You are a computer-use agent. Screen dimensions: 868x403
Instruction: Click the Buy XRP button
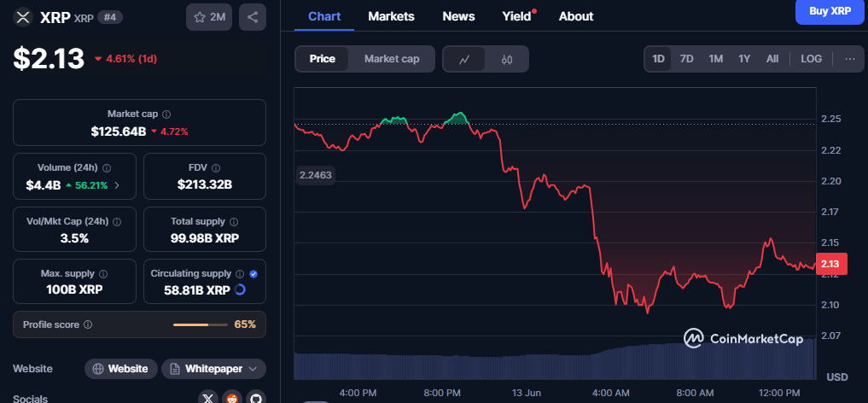tap(830, 11)
